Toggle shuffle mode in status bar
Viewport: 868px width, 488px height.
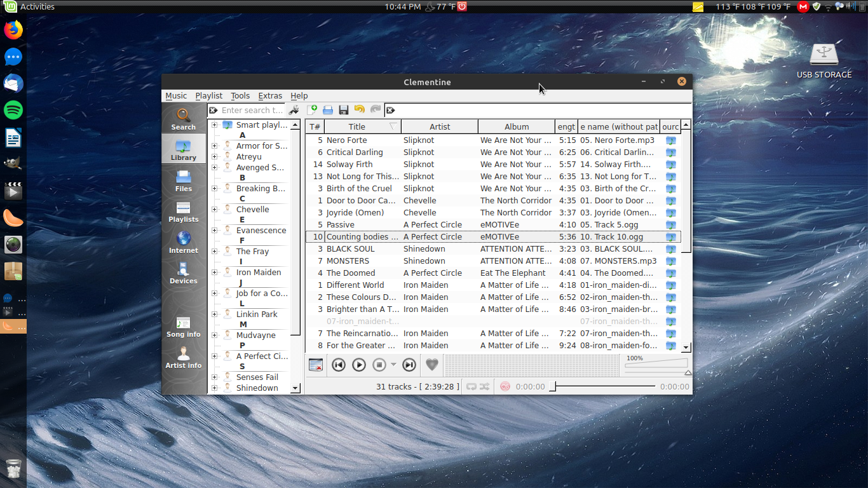[485, 386]
